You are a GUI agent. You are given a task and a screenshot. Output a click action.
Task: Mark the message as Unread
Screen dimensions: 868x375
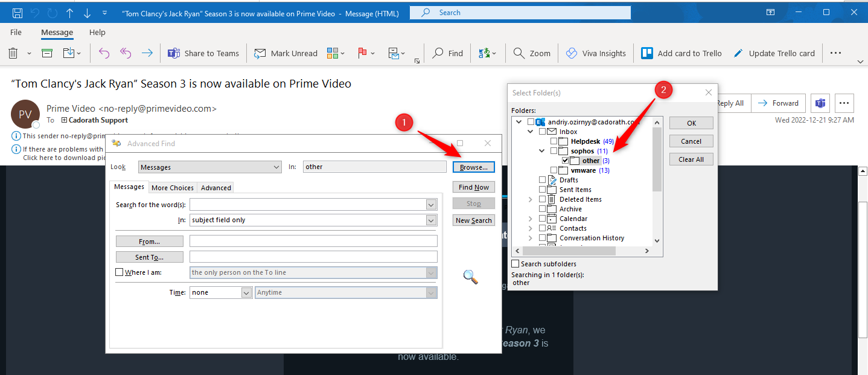point(286,53)
